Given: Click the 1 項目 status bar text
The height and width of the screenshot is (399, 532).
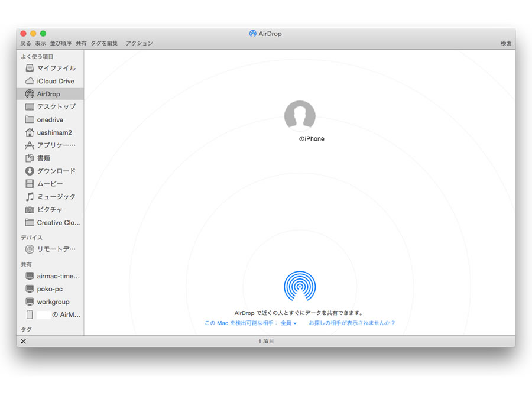Looking at the screenshot, I should pyautogui.click(x=266, y=341).
